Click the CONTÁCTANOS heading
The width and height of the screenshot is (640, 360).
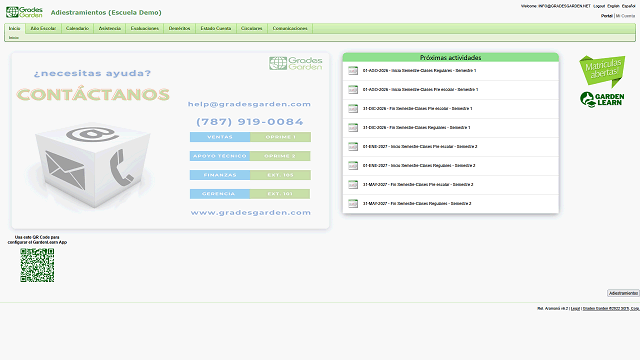[x=93, y=94]
